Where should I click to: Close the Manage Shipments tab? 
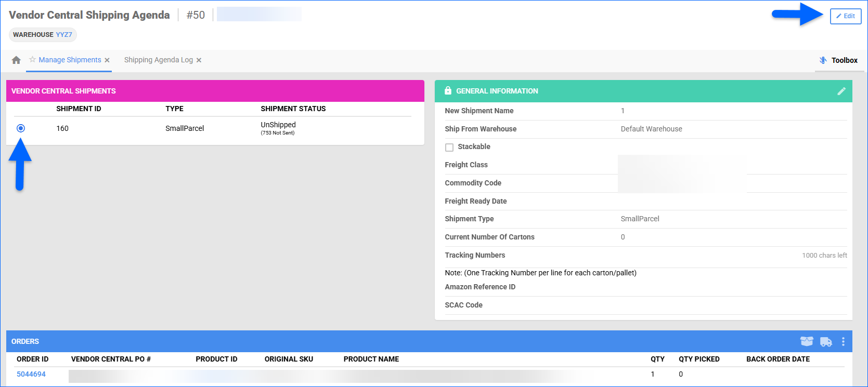pos(107,60)
